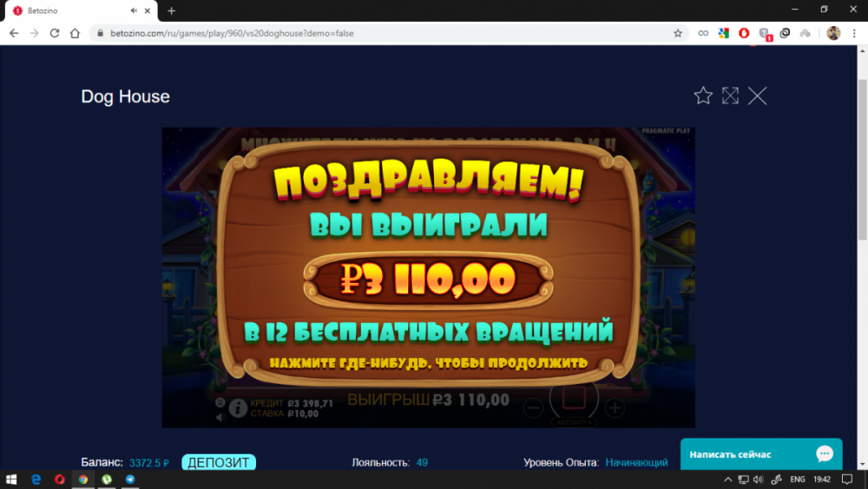This screenshot has width=868, height=489.
Task: Go back in browser history
Action: [x=14, y=33]
